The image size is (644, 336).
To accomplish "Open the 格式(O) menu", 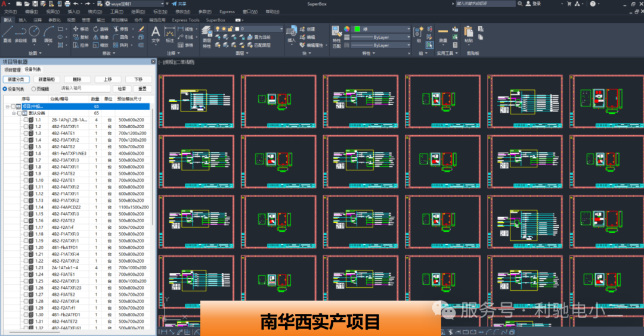I will [95, 11].
